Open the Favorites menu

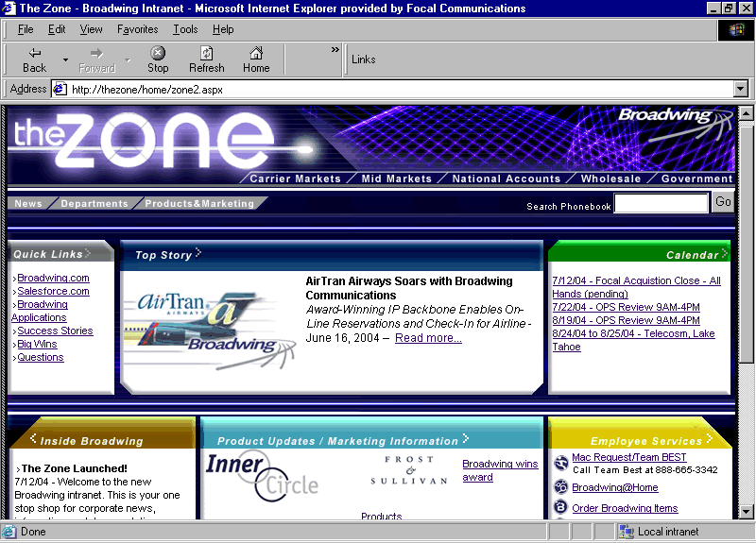(x=137, y=29)
